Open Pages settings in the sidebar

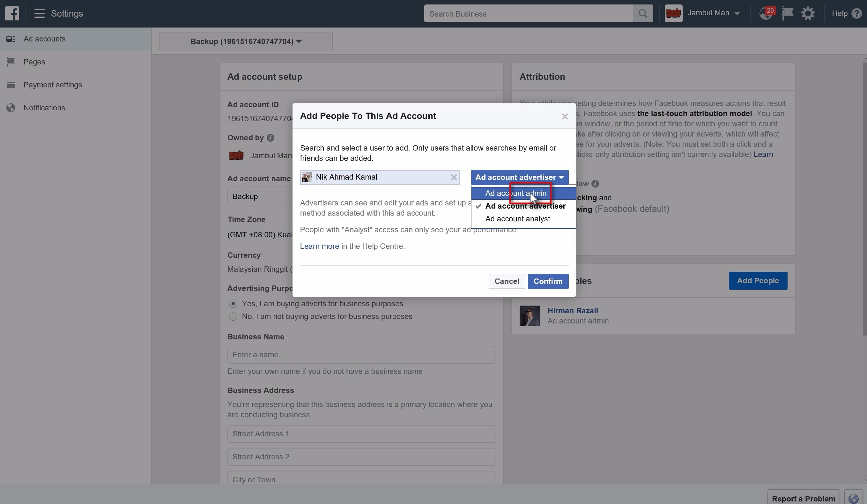pos(75,62)
